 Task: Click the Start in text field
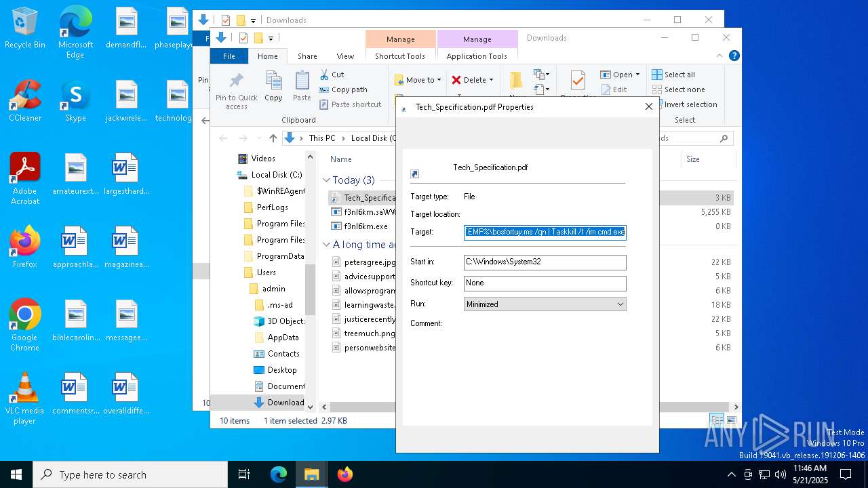point(545,262)
